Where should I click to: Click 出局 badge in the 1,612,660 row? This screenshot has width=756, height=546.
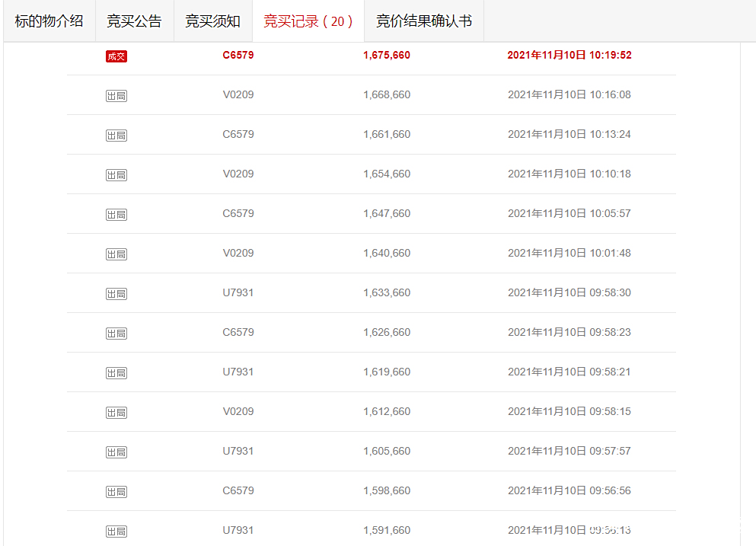116,413
